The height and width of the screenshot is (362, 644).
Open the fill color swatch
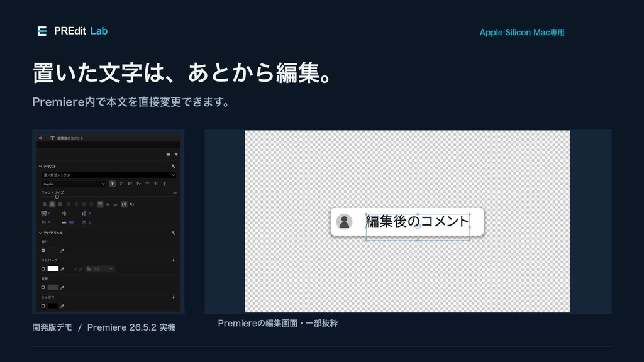pyautogui.click(x=53, y=250)
